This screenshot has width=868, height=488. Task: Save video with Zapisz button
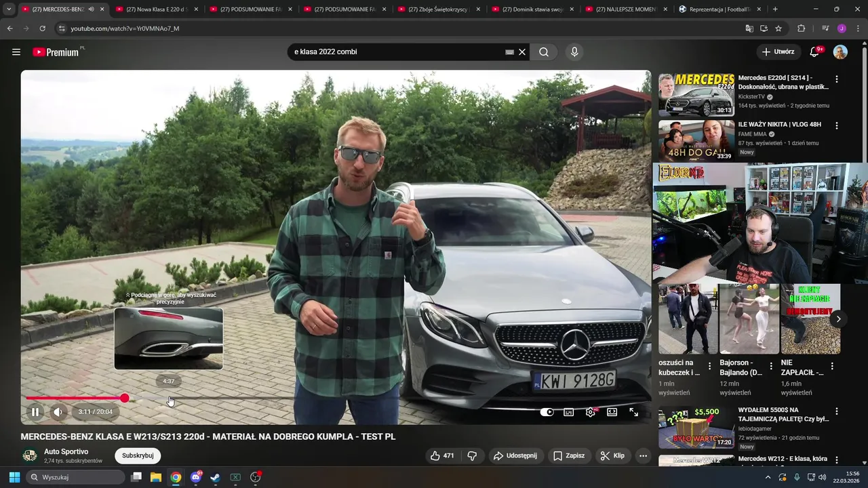(x=568, y=455)
